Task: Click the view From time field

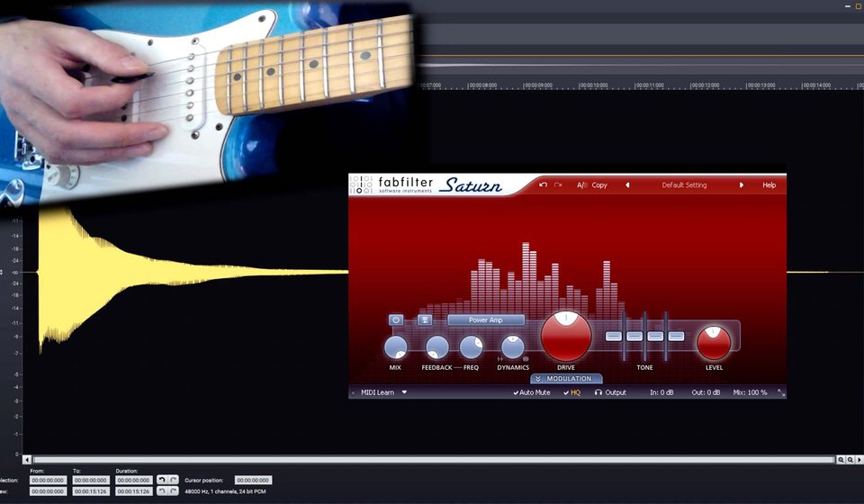Action: [48, 491]
